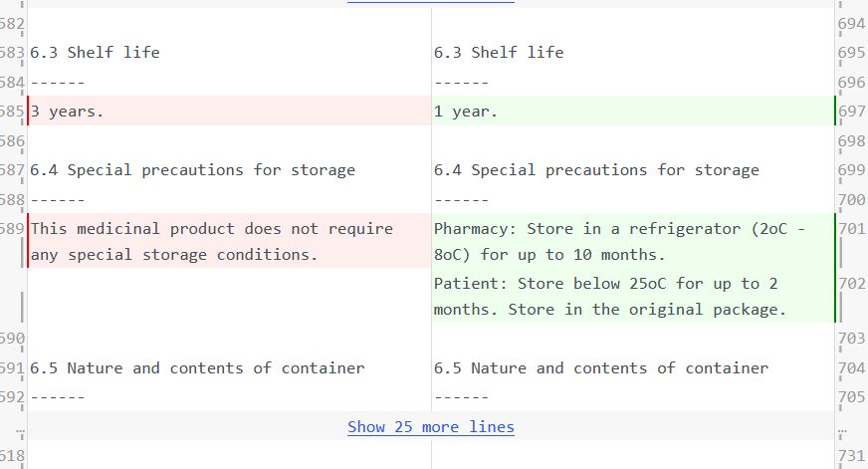Click right "6.5 Nature and contents of container"
This screenshot has height=469, width=868.
tap(601, 368)
